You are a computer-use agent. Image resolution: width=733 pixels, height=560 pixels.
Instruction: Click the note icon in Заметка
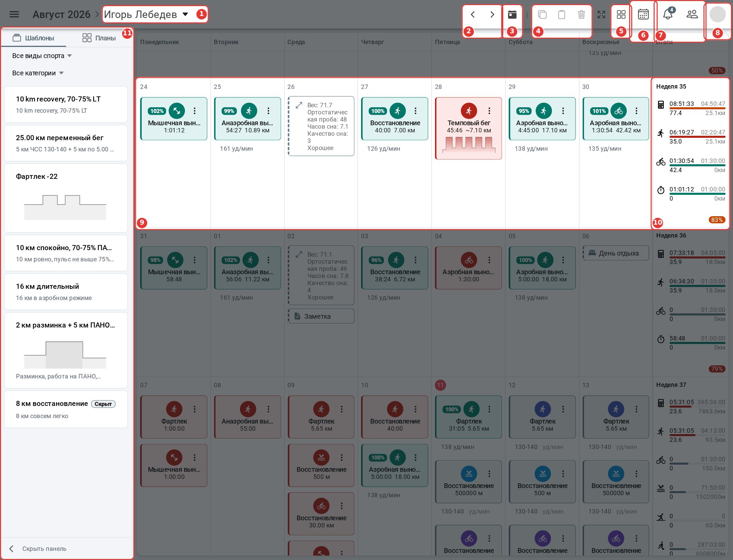coord(297,316)
